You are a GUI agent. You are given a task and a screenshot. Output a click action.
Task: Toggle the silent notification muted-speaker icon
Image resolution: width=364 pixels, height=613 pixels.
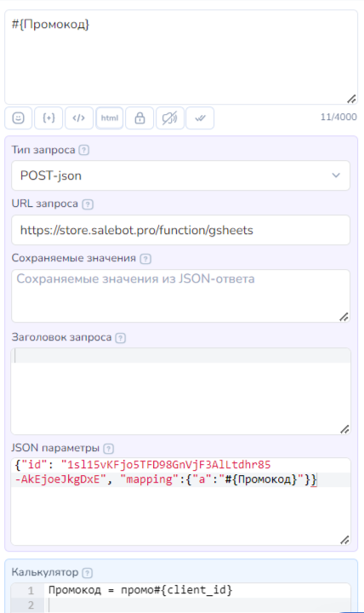pos(170,117)
